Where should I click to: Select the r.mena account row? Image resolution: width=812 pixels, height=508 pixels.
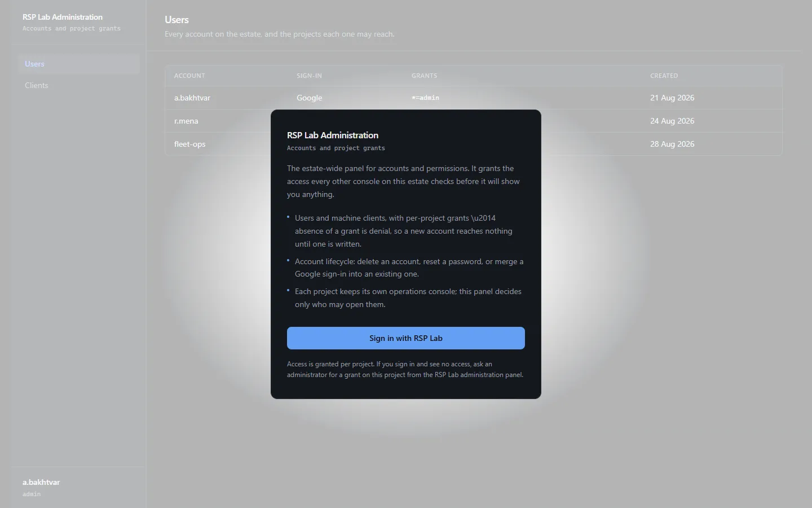coord(473,121)
